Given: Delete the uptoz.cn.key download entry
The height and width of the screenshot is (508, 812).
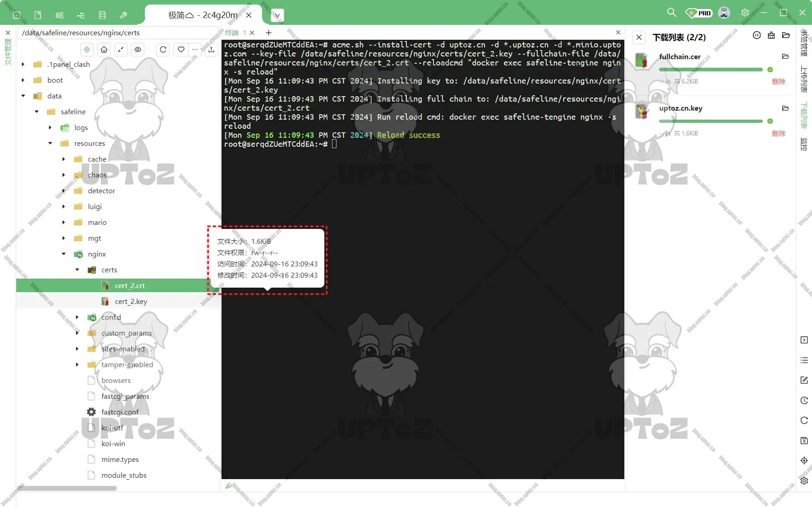Looking at the screenshot, I should (779, 134).
